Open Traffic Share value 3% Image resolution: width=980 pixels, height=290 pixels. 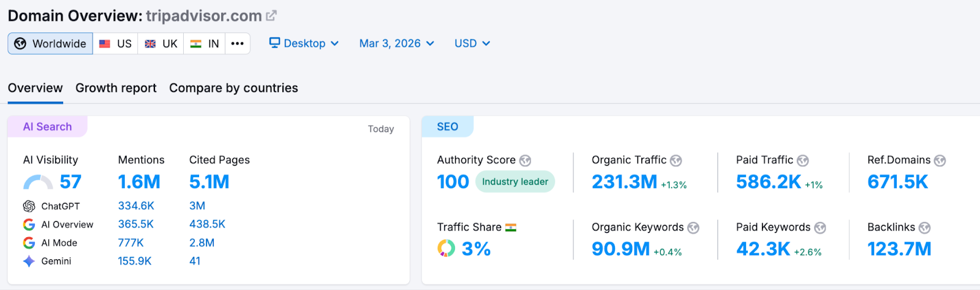(x=476, y=249)
